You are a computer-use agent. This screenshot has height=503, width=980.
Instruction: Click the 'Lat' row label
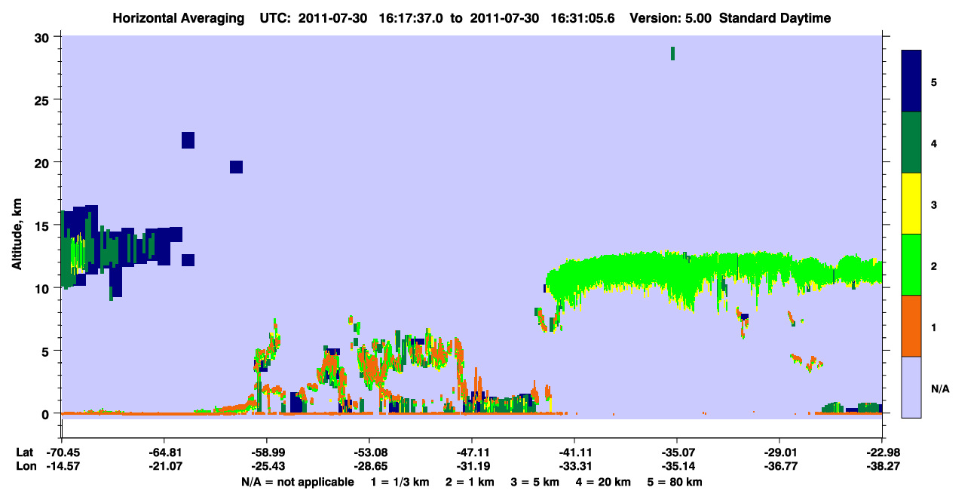click(25, 452)
